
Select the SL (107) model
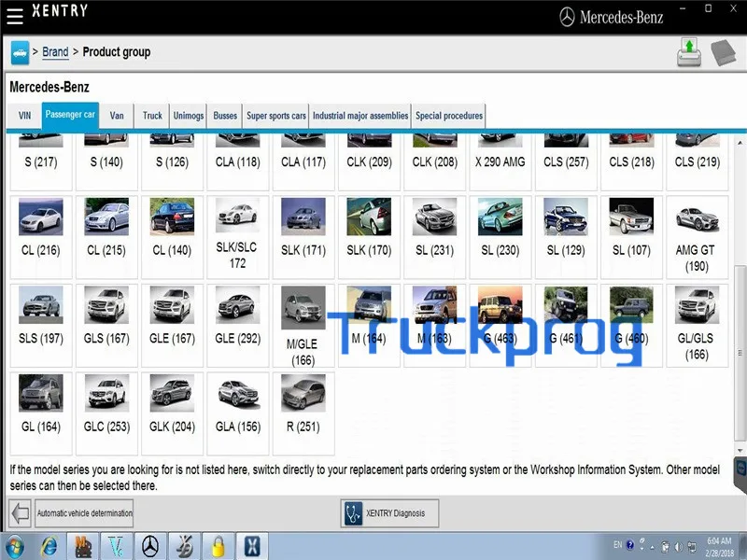click(x=632, y=237)
